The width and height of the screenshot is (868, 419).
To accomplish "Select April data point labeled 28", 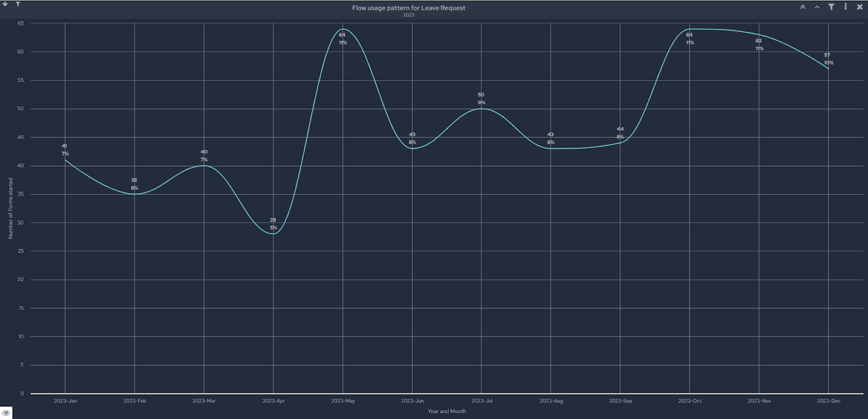I will [x=273, y=234].
